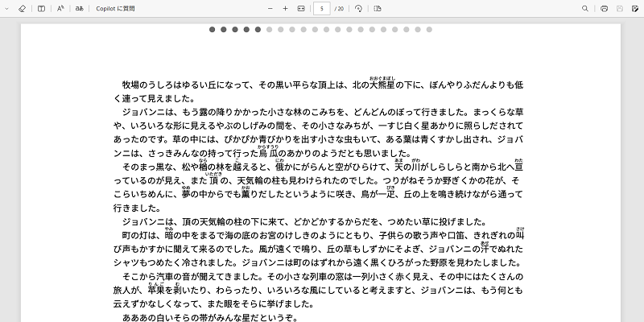Open the translate (aあ) tool
Viewport: 644px width, 322px height.
(x=79, y=9)
